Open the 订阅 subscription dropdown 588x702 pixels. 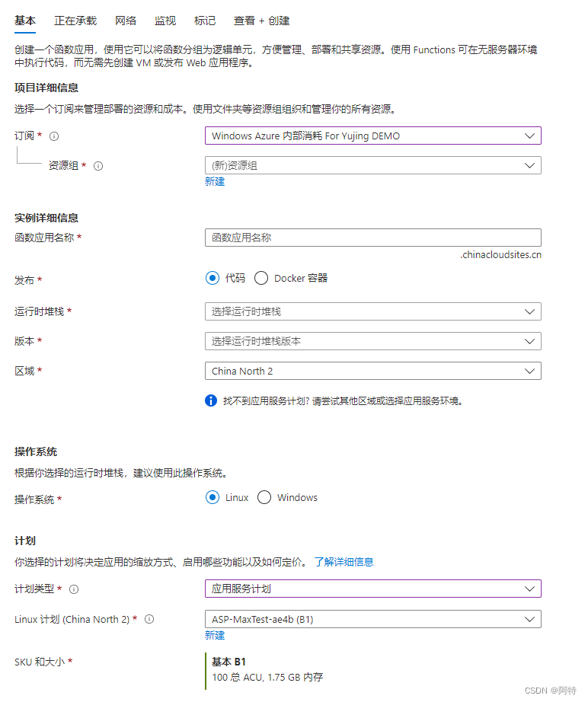click(x=373, y=136)
